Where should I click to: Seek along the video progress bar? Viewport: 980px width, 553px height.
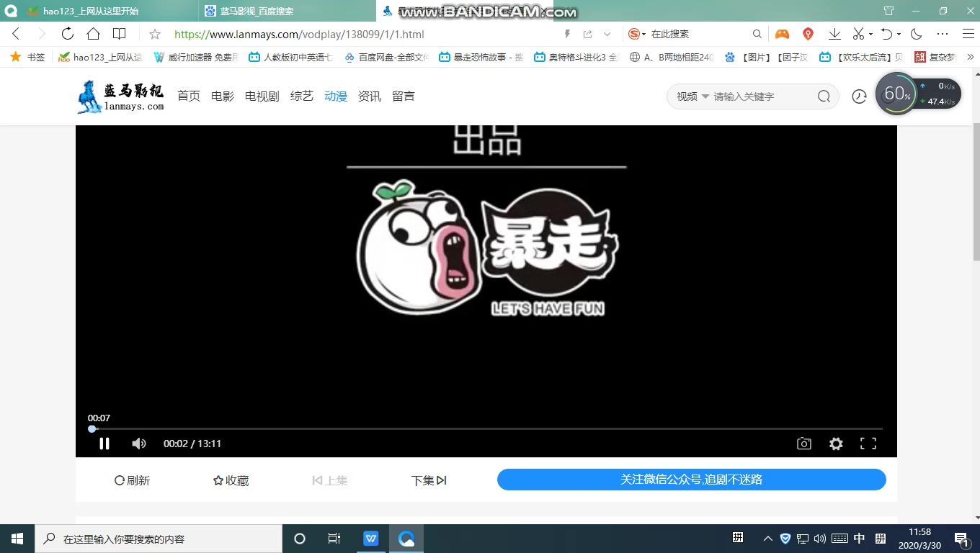[x=486, y=429]
